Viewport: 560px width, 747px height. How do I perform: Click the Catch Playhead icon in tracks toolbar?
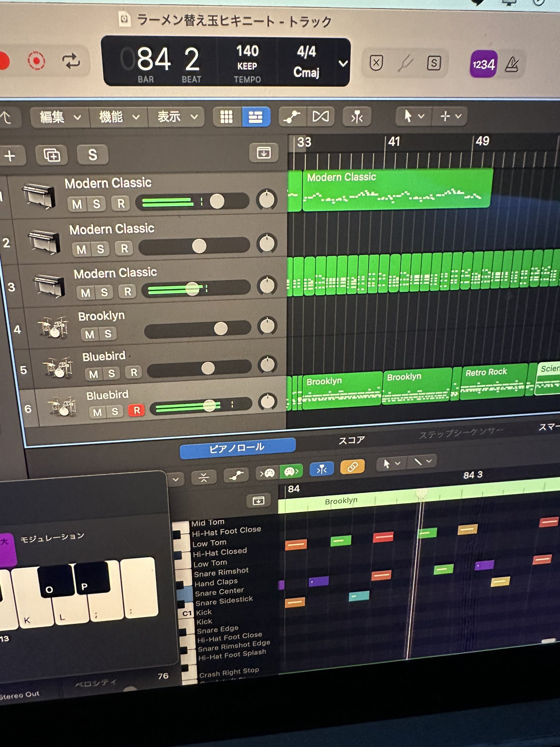coord(357,117)
